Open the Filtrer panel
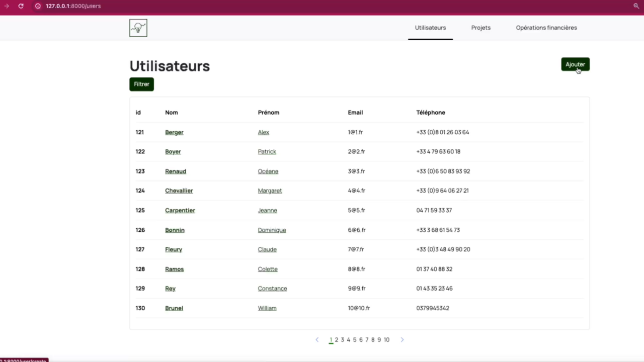This screenshot has height=362, width=644. (x=141, y=84)
